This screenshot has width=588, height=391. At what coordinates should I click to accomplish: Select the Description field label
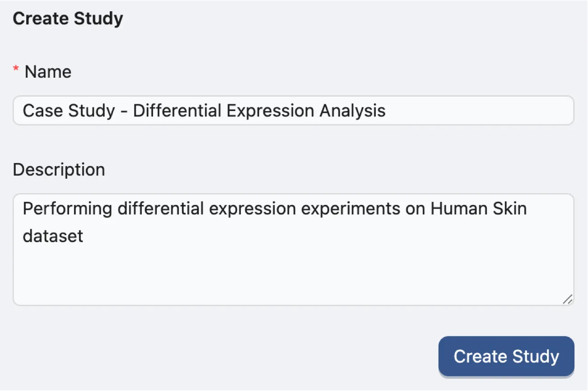click(x=59, y=169)
